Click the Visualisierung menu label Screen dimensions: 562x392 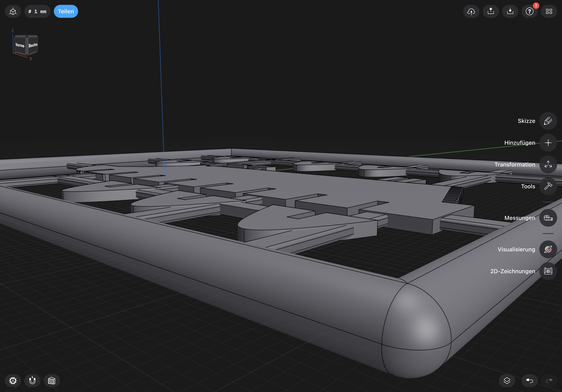pos(516,249)
